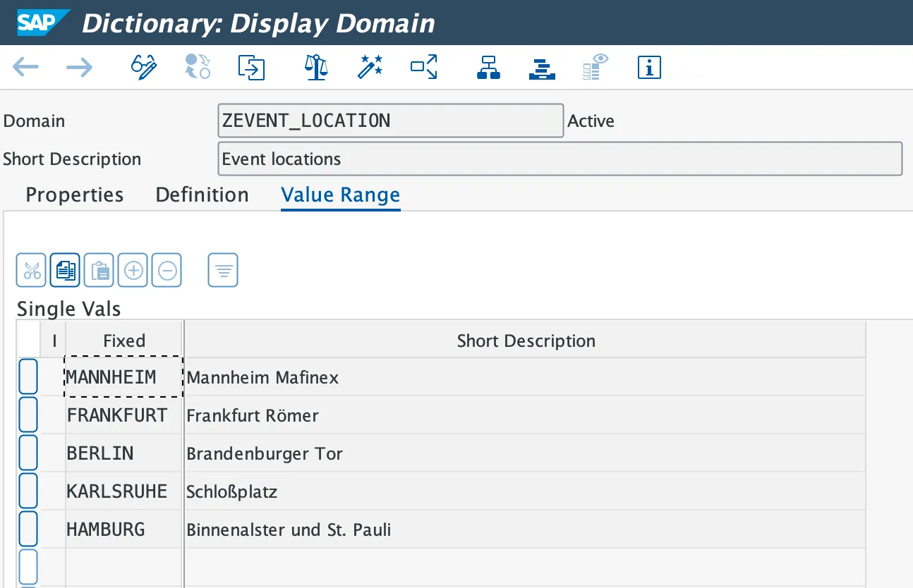Display the object hierarchy tree icon
913x588 pixels.
pyautogui.click(x=488, y=68)
